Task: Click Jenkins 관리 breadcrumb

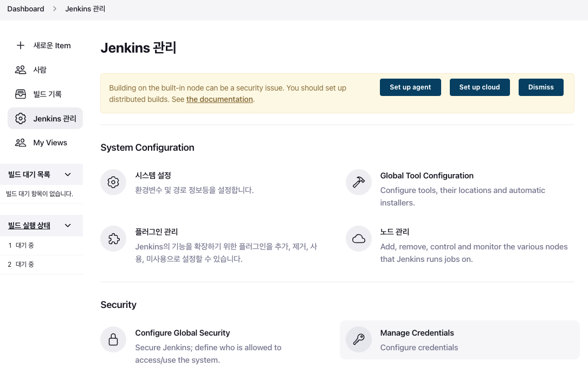Action: click(85, 9)
